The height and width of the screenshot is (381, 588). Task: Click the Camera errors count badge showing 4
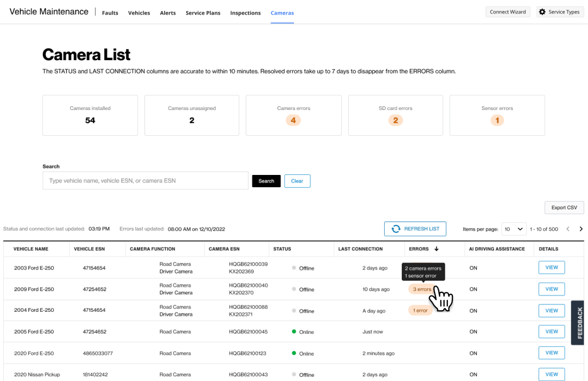point(293,120)
